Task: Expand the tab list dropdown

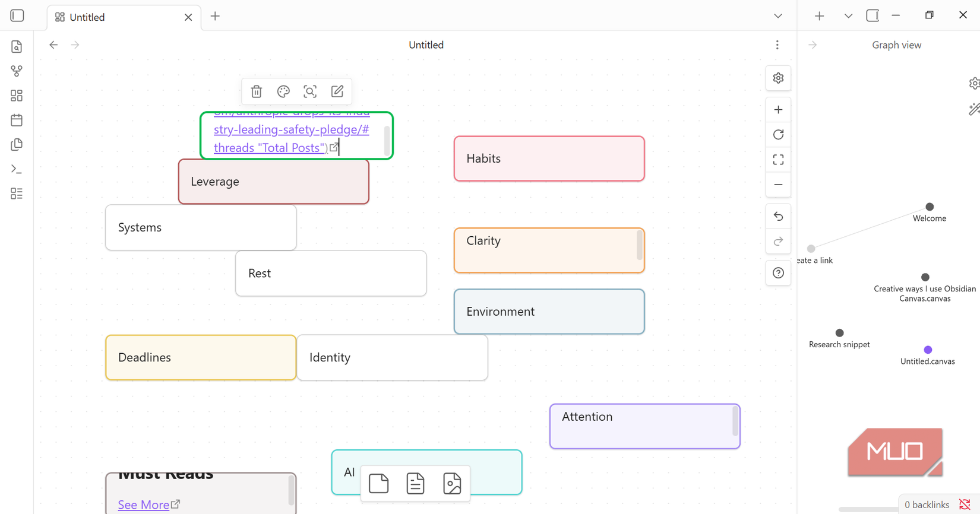Action: click(x=778, y=16)
